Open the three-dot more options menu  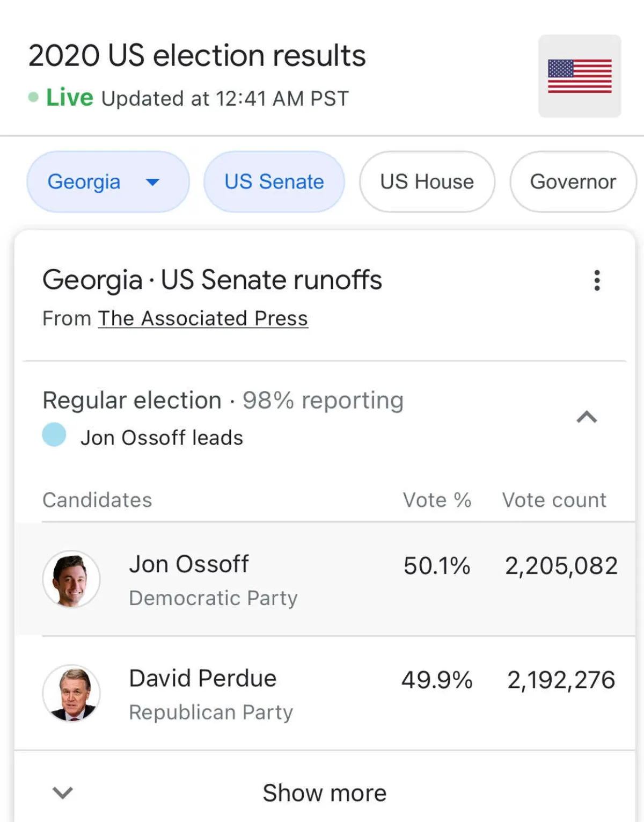pyautogui.click(x=597, y=280)
